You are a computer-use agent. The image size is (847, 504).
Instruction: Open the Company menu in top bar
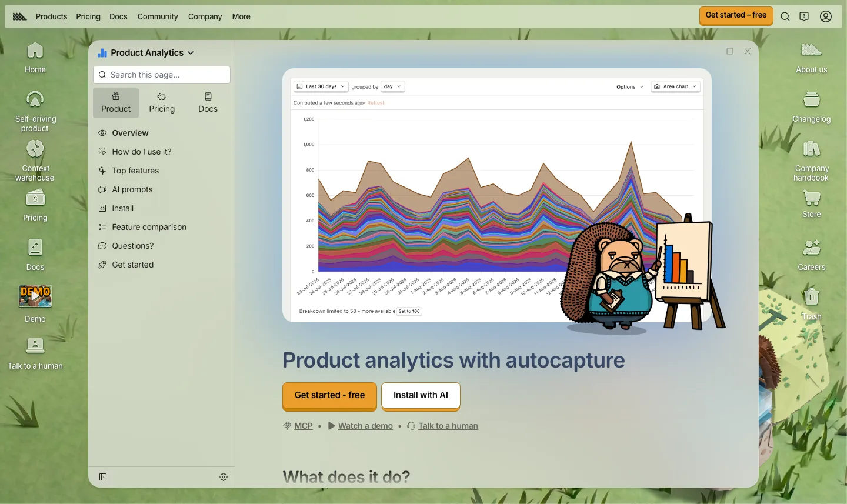pyautogui.click(x=205, y=16)
